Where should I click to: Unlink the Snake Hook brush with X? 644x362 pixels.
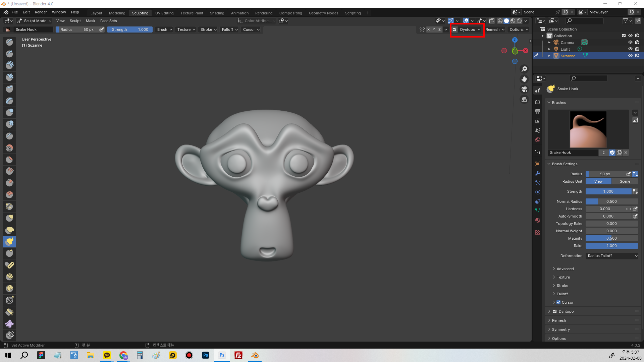click(x=626, y=153)
